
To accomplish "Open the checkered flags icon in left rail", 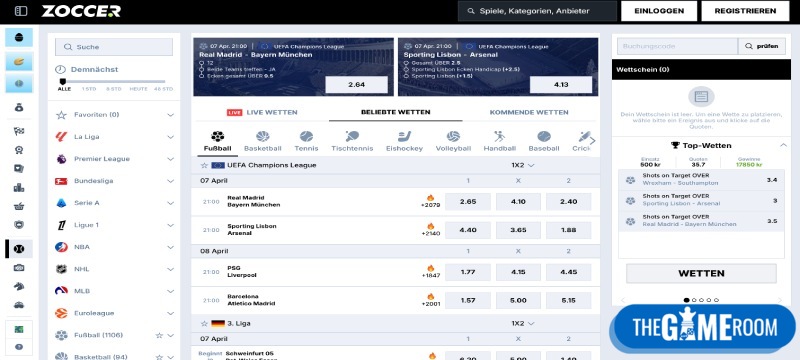I will (19, 131).
